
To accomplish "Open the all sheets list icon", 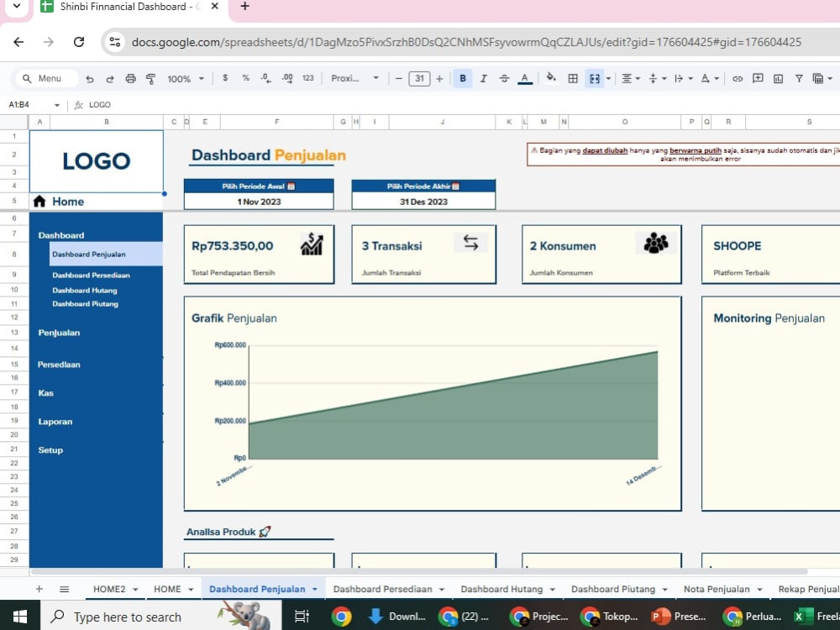I will 65,589.
